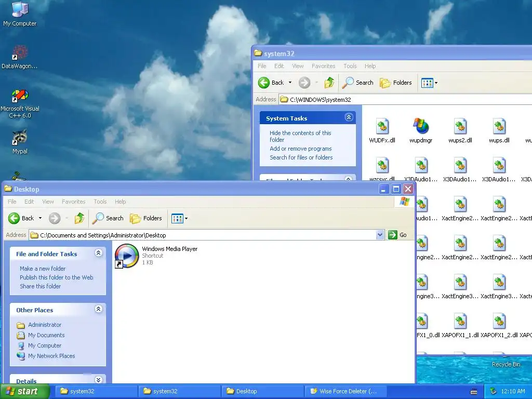532x399 pixels.
Task: Click the Go button in Desktop window
Action: [x=397, y=235]
